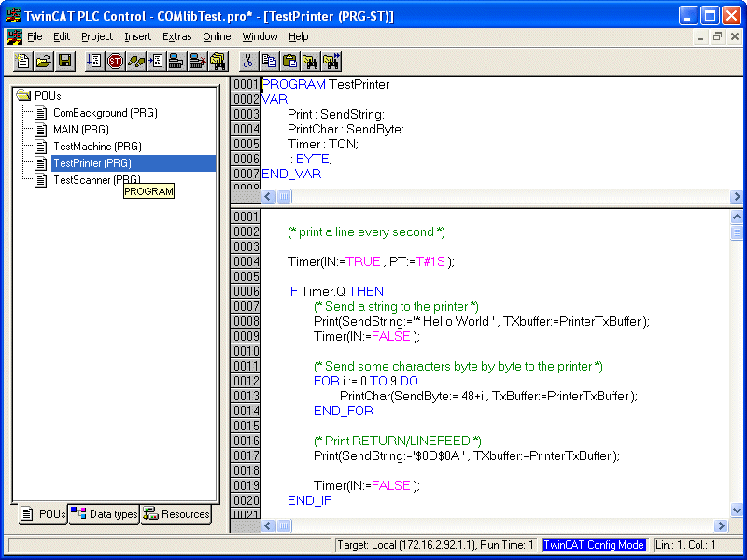747x560 pixels.
Task: Select MAIN (PRG) in the POU tree
Action: [81, 130]
